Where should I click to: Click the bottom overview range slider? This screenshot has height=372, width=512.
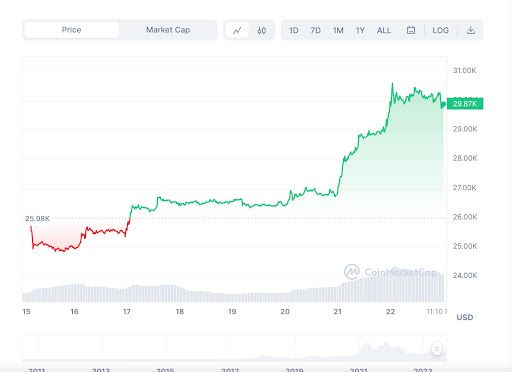(x=234, y=348)
